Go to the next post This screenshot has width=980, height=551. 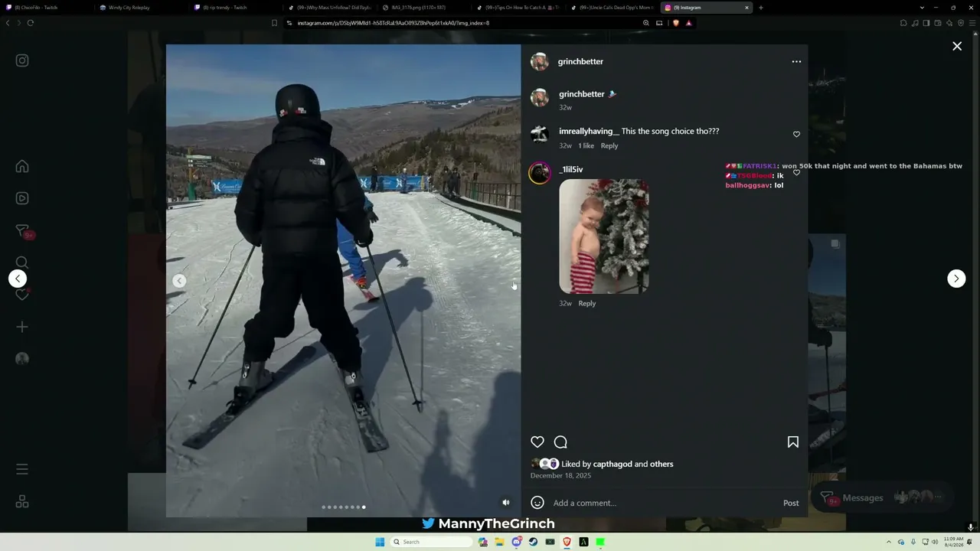click(956, 279)
